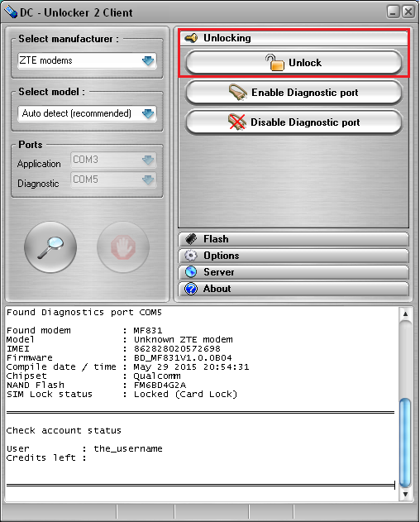Viewport: 420px width, 522px height.
Task: Open the Server section tab
Action: coord(294,272)
